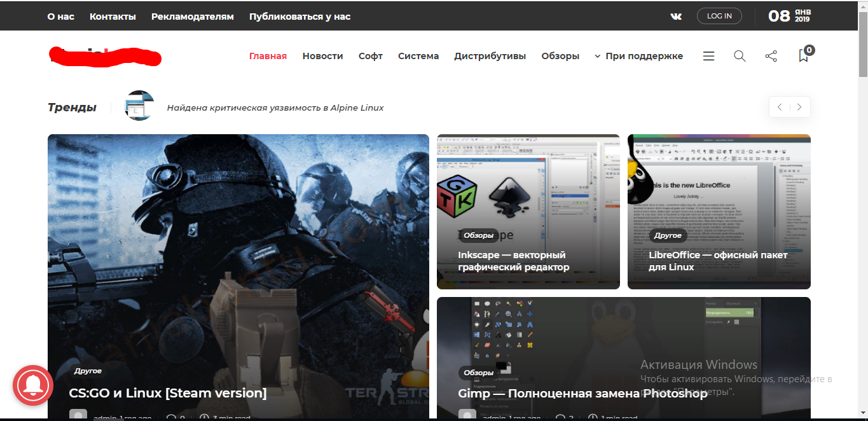Open the 'Софт' menu item
The image size is (868, 421).
(x=370, y=56)
